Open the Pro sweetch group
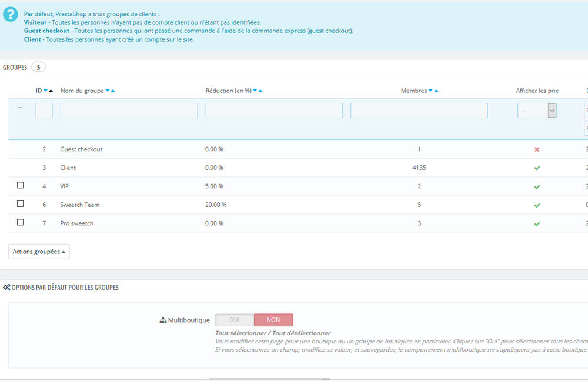588x381 pixels. (x=298, y=223)
